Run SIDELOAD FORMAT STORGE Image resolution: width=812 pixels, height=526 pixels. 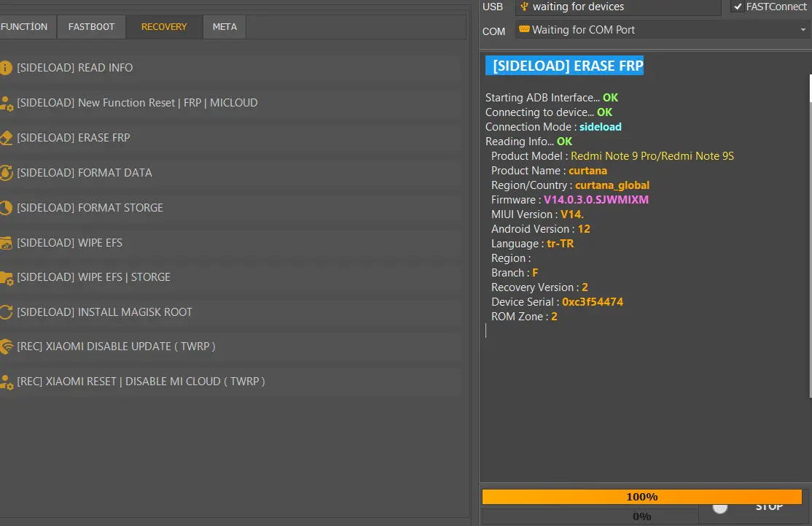pyautogui.click(x=230, y=208)
